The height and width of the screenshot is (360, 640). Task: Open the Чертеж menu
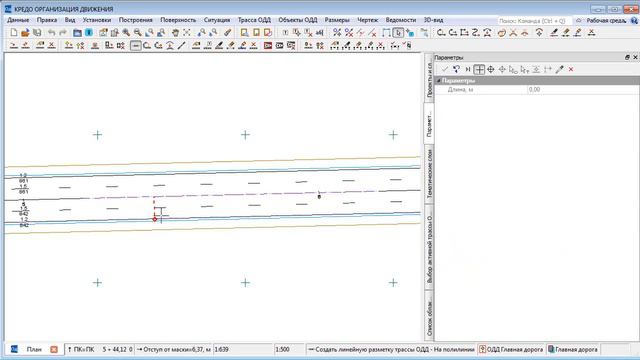[x=367, y=20]
